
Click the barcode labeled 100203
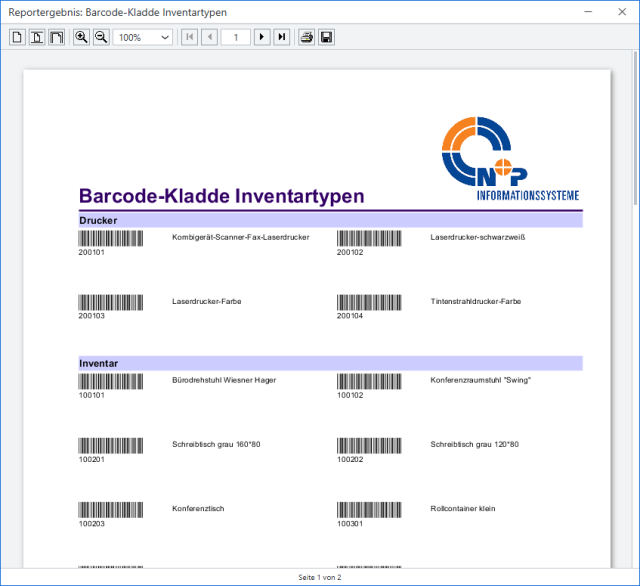point(111,510)
